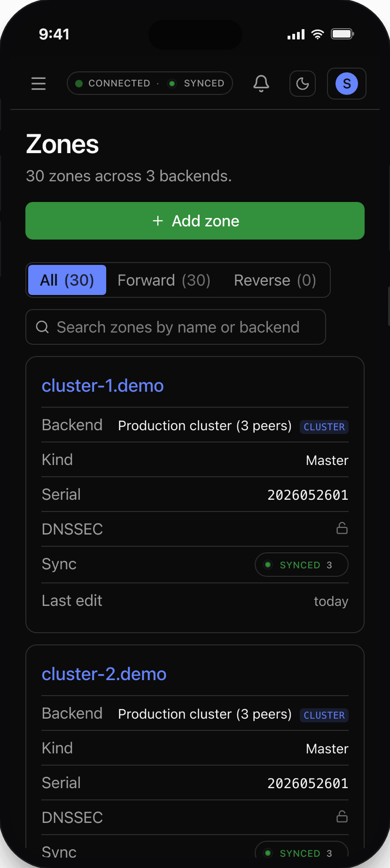Open the notifications bell
The width and height of the screenshot is (390, 868).
coord(261,84)
